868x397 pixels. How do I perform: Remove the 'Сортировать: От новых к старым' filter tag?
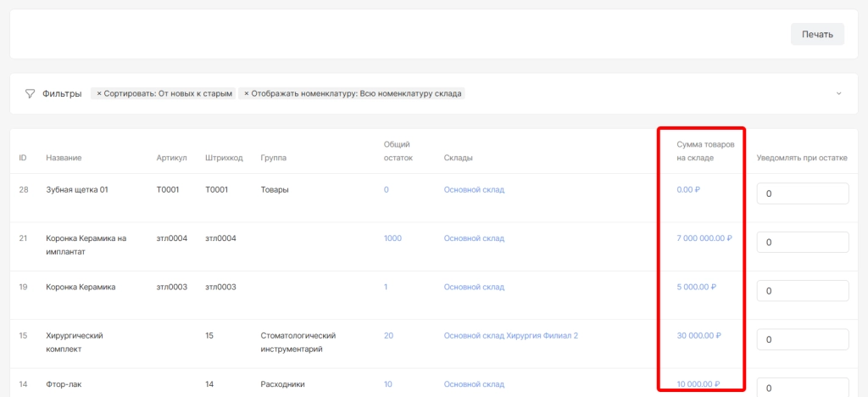coord(99,93)
